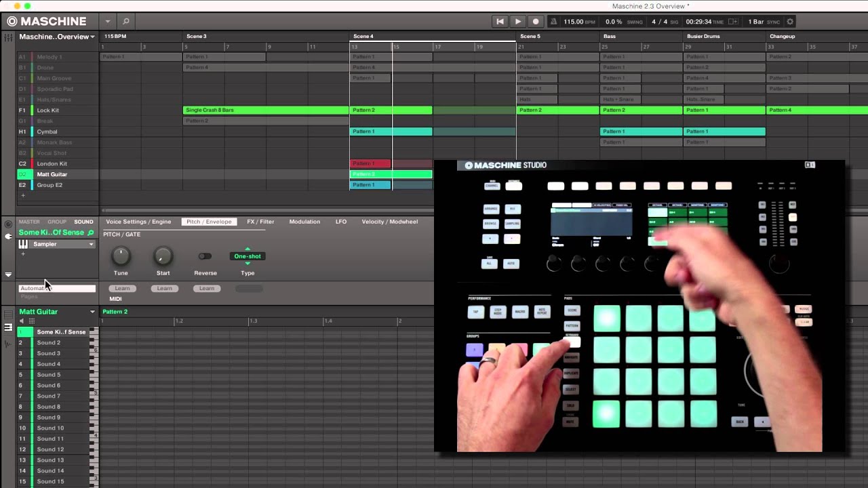Select the Group E2 row
The width and height of the screenshot is (868, 488).
[x=58, y=185]
